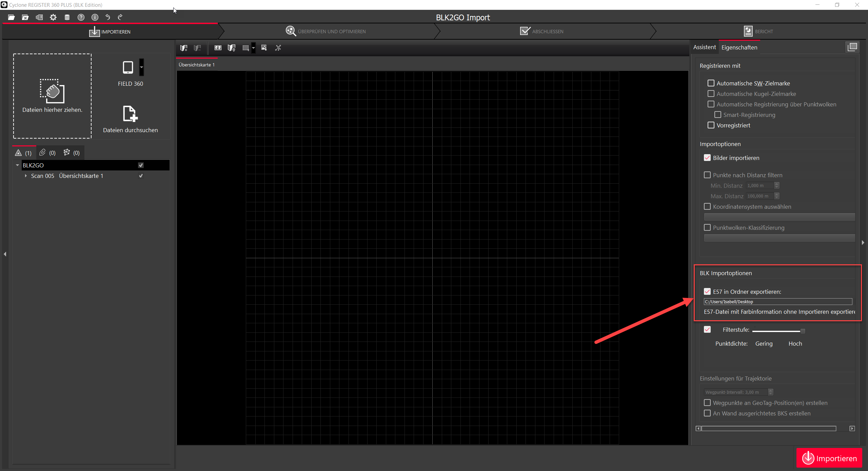Viewport: 868px width, 471px height.
Task: Click the FIELD 360 tablet icon
Action: click(128, 67)
